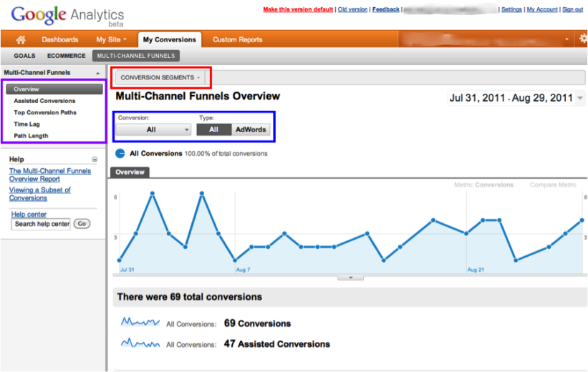
Task: Open the Custom Reports tab
Action: [237, 39]
